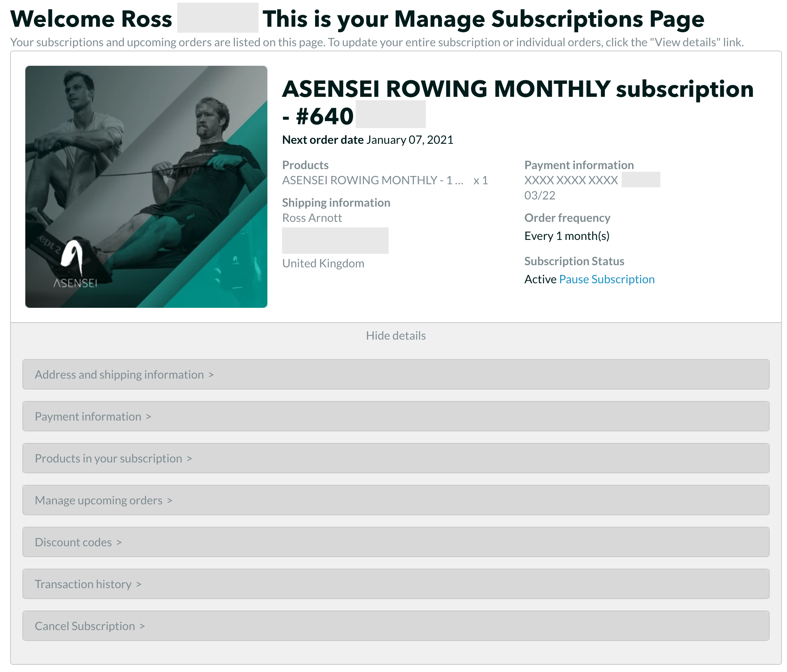The image size is (787, 672).
Task: Expand Manage upcoming orders section
Action: [x=396, y=500]
